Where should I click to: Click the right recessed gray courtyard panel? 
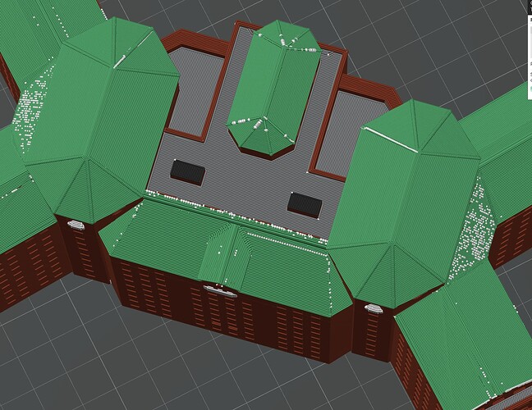350,132
